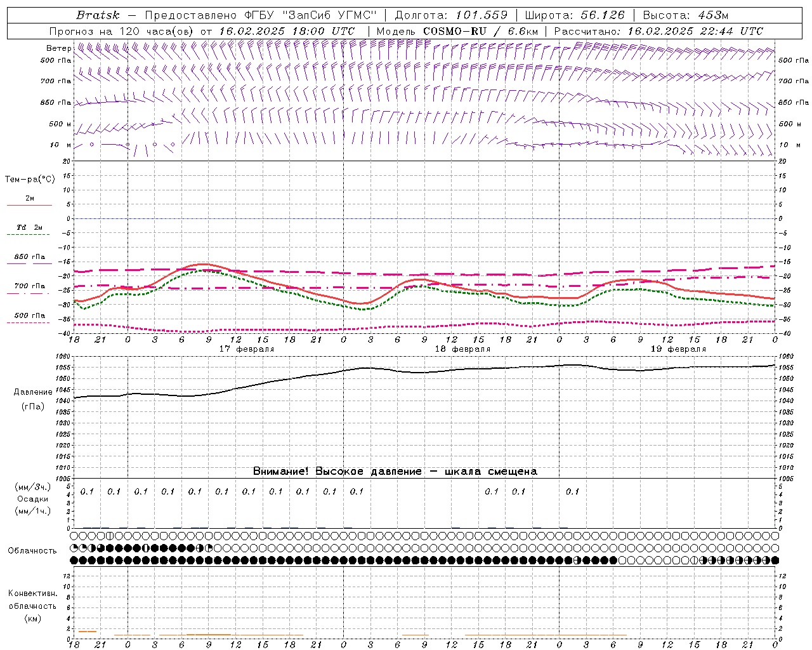Viewport: 812px width, 650px height.
Task: Click 'Прогноз на 120 часа(ов)' forecast text
Action: 122,31
